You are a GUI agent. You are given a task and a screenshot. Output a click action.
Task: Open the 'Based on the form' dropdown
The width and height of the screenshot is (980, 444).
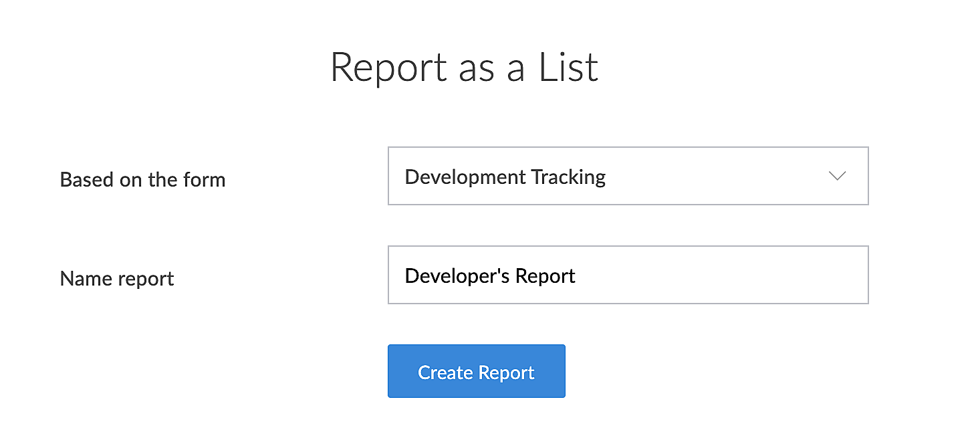point(628,176)
